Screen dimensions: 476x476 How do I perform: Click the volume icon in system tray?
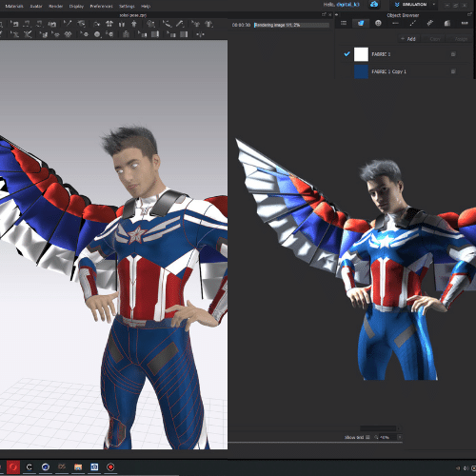click(x=466, y=468)
